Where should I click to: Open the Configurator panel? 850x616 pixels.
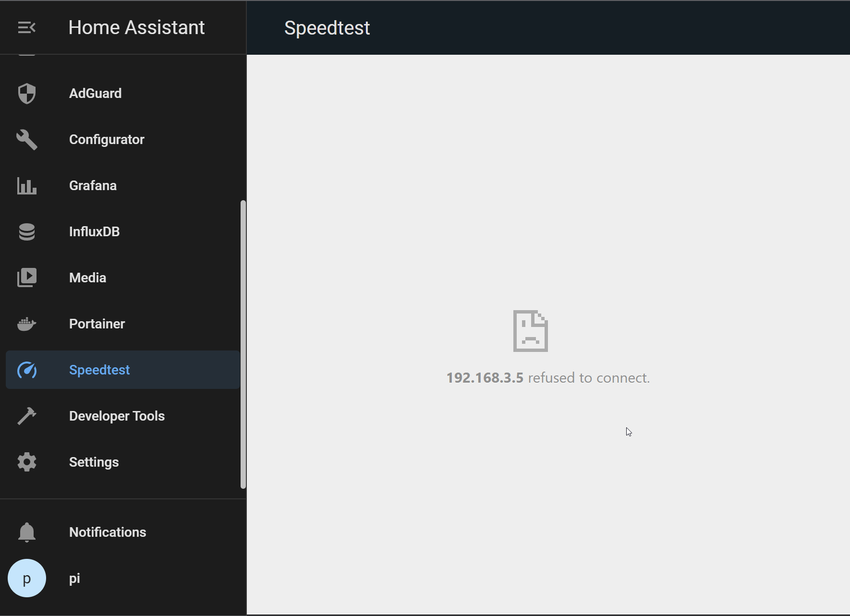[x=123, y=139]
